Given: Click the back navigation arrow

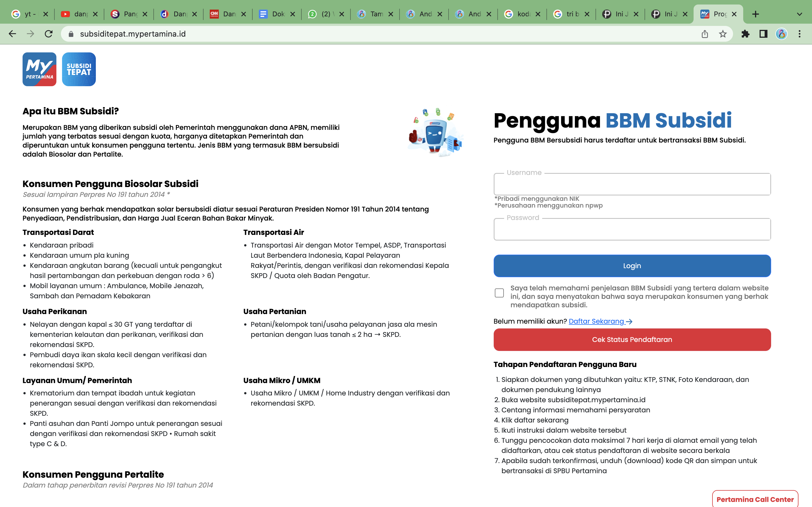Looking at the screenshot, I should click(12, 34).
